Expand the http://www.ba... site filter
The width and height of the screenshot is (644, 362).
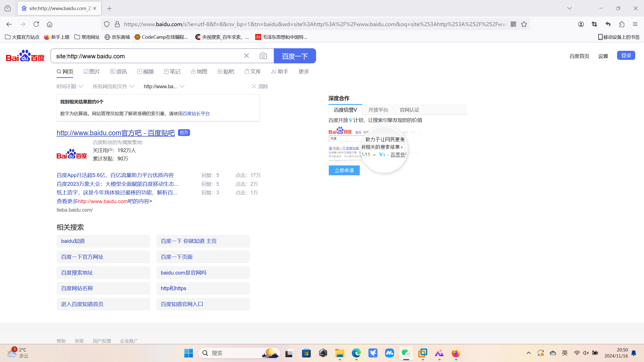[x=164, y=86]
